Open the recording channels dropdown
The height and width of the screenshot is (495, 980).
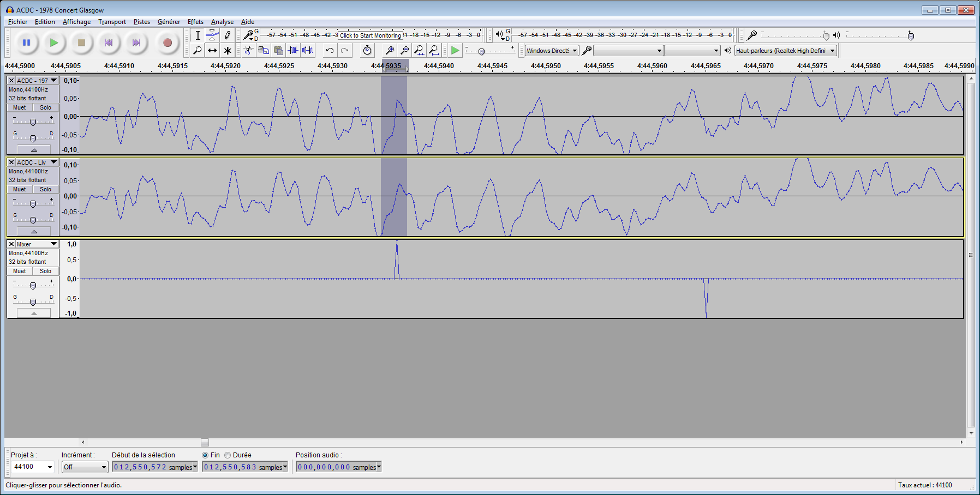692,51
